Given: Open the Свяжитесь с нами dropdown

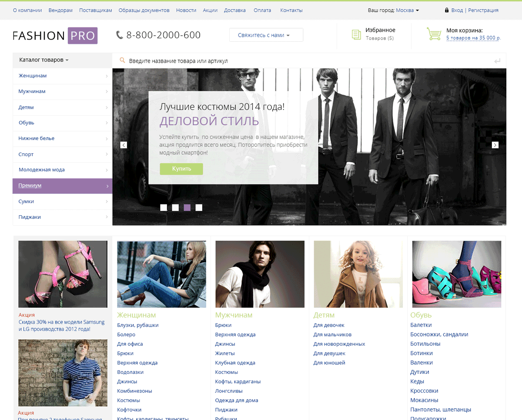Looking at the screenshot, I should (x=266, y=35).
